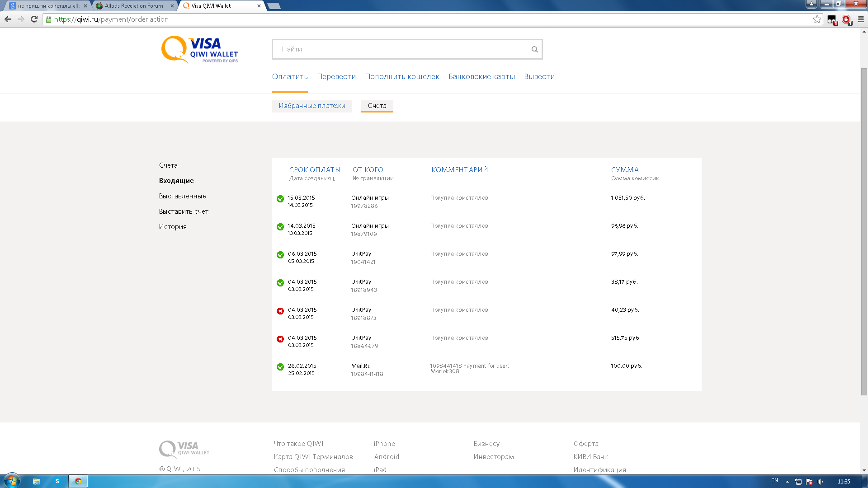Click the network tray icon
Viewport: 868px width, 488px height.
pyautogui.click(x=798, y=481)
